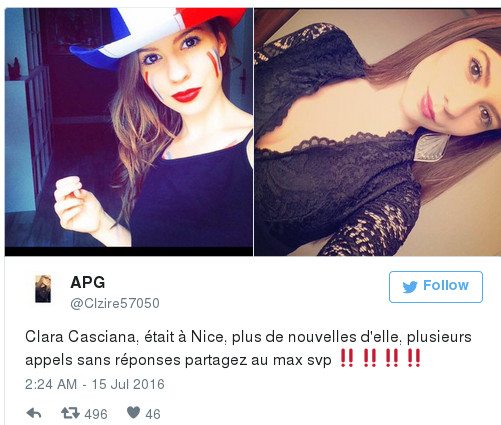The height and width of the screenshot is (425, 501).
Task: Click the first red double-exclamation emoji
Action: tap(347, 358)
